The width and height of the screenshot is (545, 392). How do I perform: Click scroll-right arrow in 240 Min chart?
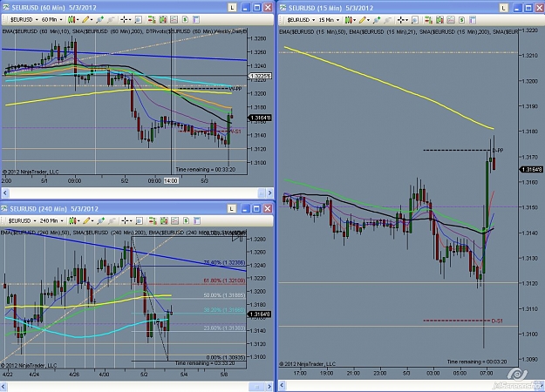(269, 386)
